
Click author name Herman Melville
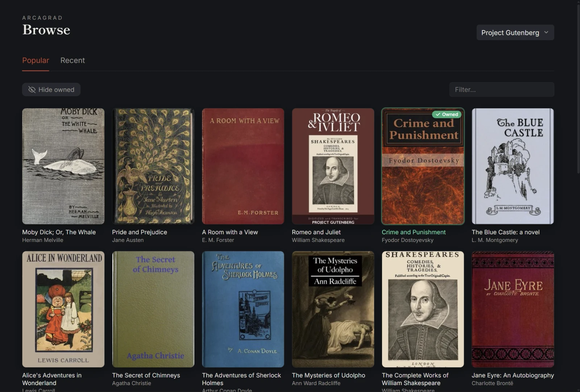tap(42, 240)
